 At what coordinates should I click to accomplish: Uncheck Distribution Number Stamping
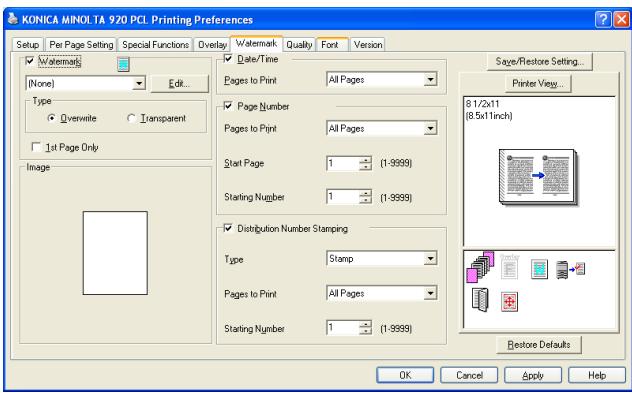[x=228, y=229]
